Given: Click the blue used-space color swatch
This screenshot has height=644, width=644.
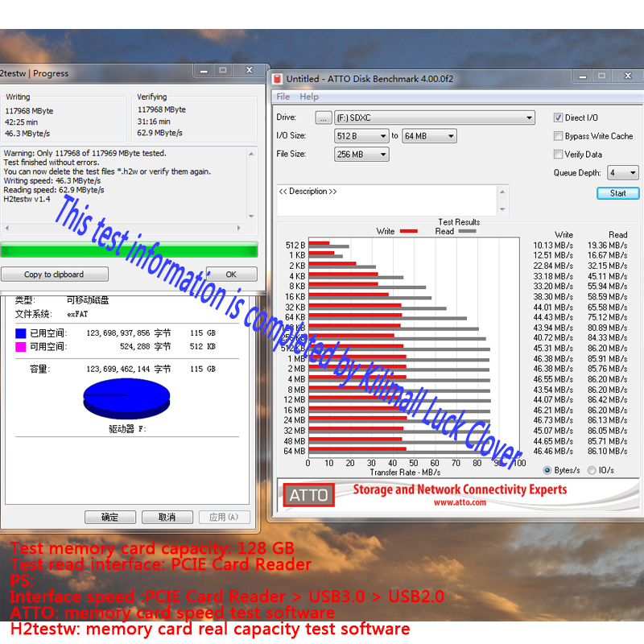Looking at the screenshot, I should (x=21, y=333).
